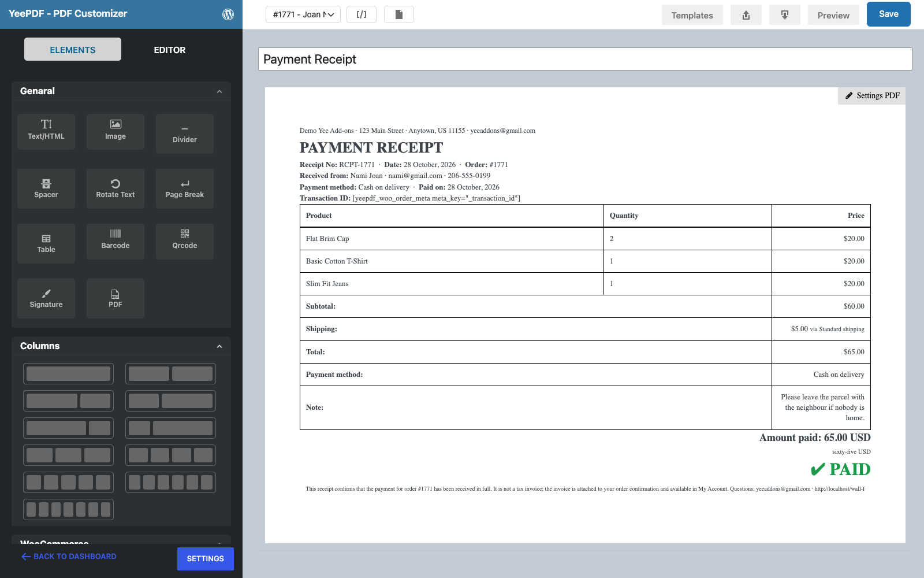Image resolution: width=924 pixels, height=578 pixels.
Task: Open the WordPress logo link
Action: click(228, 14)
